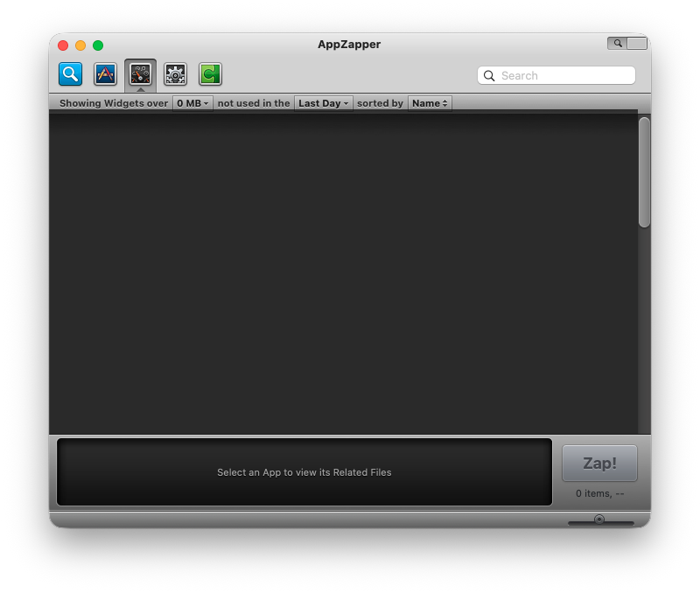Image resolution: width=700 pixels, height=593 pixels.
Task: Open the sorted by Name dropdown
Action: pos(430,103)
